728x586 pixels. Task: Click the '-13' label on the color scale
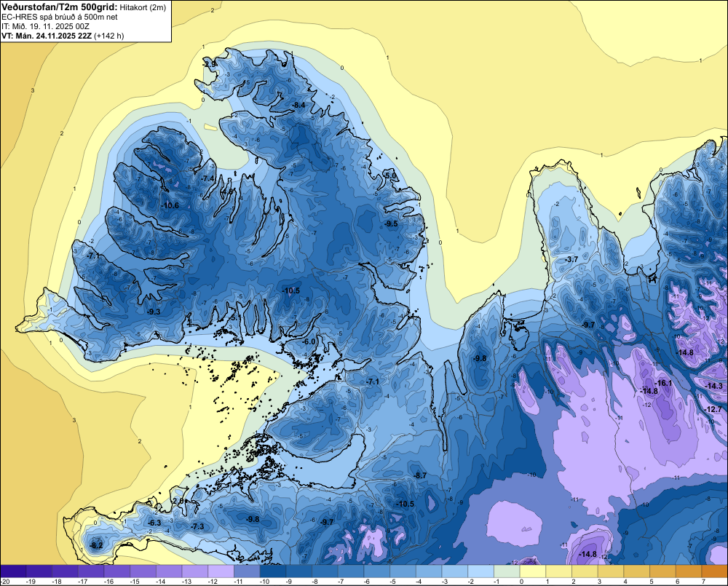[x=186, y=582]
